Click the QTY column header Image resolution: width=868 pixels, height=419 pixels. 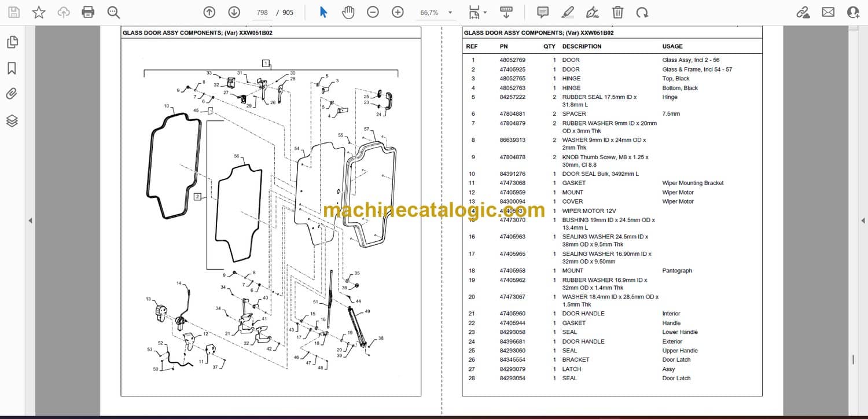549,46
